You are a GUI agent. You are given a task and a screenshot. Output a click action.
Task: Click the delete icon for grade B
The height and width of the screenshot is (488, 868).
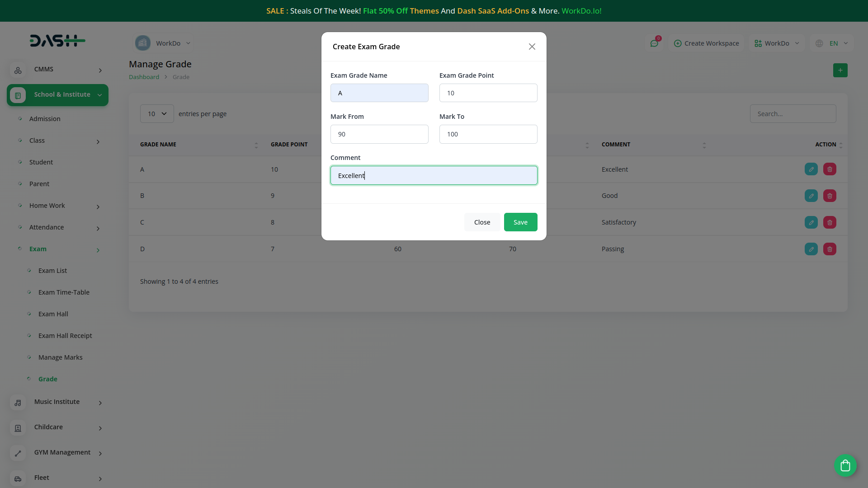tap(830, 196)
